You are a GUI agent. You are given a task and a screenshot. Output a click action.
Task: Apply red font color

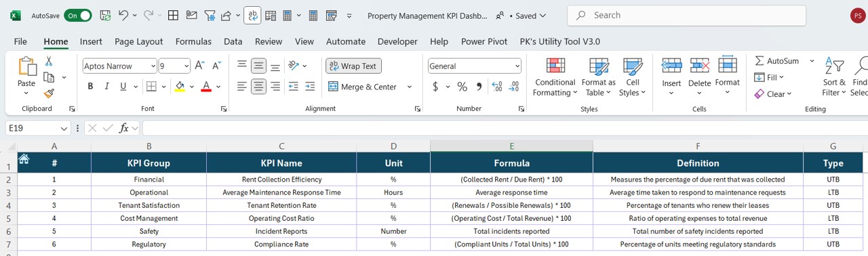pyautogui.click(x=206, y=87)
